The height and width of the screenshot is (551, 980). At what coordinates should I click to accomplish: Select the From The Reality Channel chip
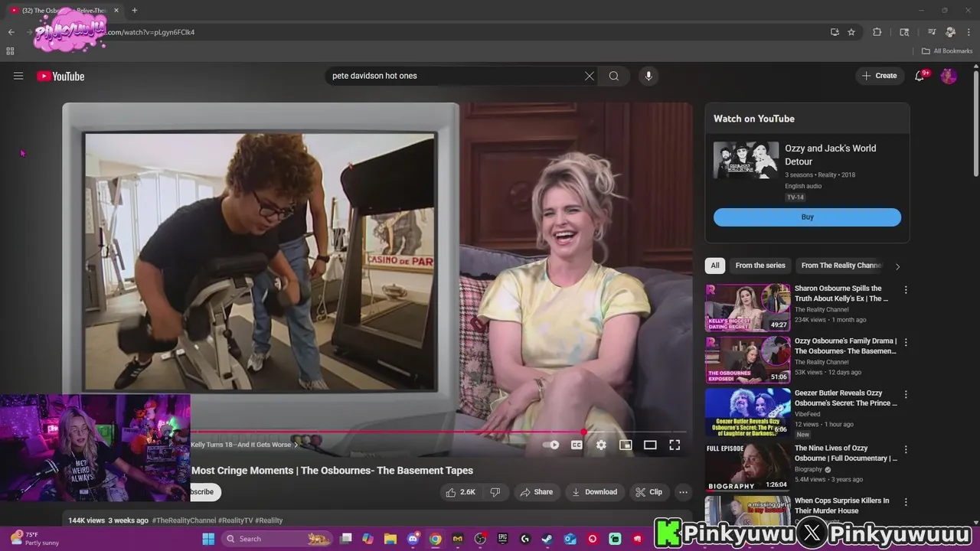841,266
